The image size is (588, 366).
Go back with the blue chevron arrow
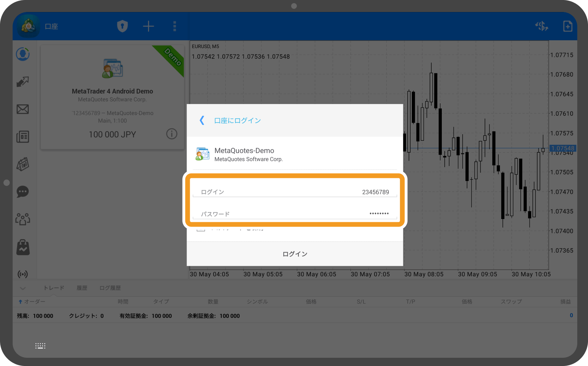(x=202, y=120)
